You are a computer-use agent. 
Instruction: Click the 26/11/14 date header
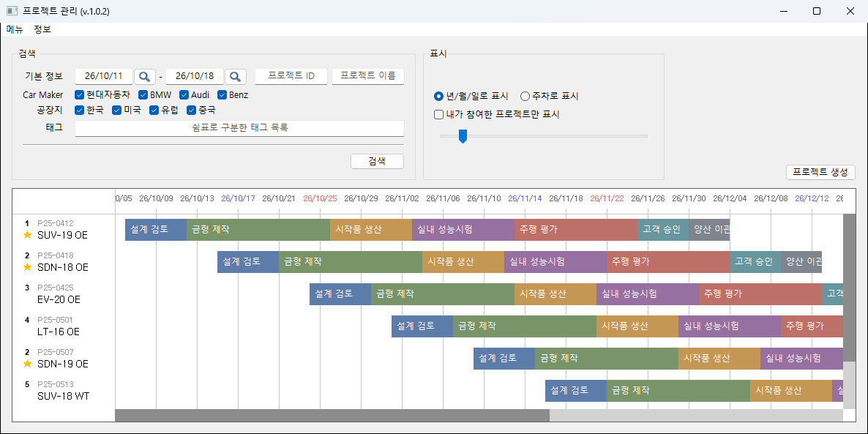click(x=525, y=198)
